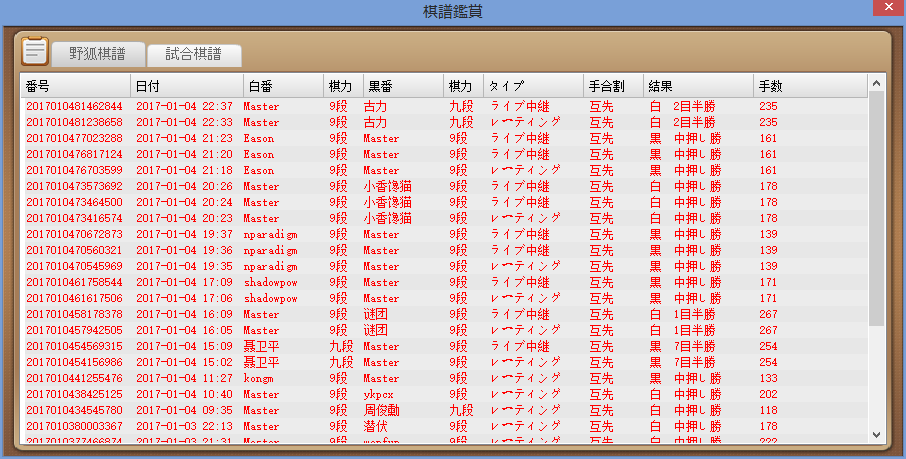The width and height of the screenshot is (906, 459).
Task: Click black player 潜伏
Action: click(x=376, y=427)
